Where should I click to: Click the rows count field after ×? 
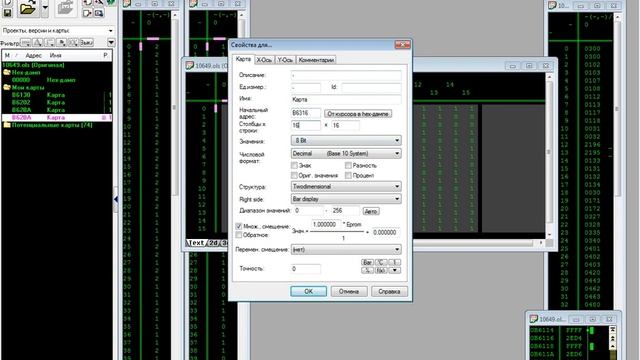click(345, 125)
